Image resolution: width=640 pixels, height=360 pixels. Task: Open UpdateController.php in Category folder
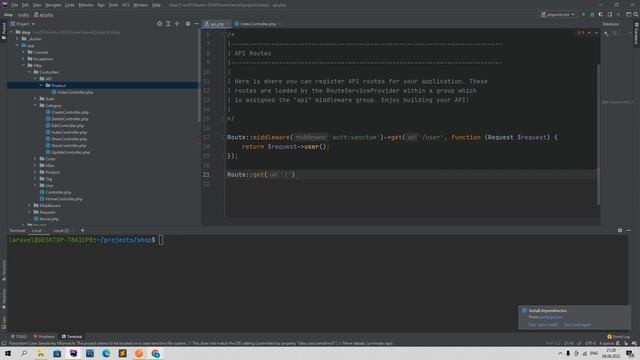[68, 152]
